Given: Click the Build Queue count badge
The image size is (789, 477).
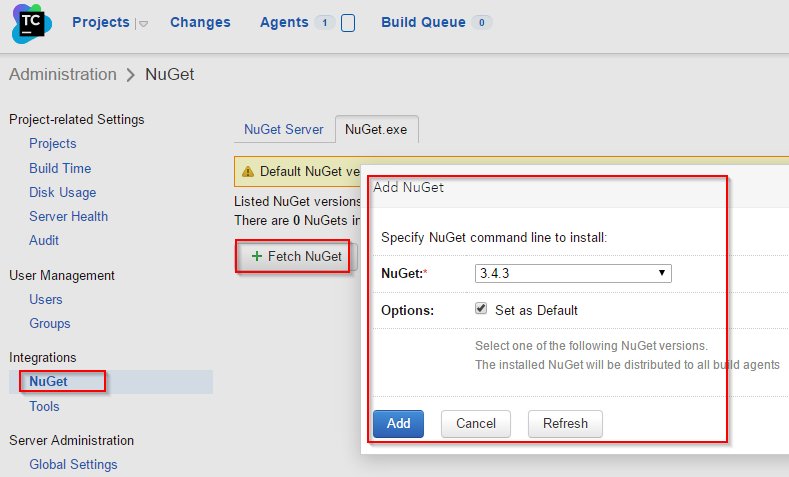Looking at the screenshot, I should (482, 23).
